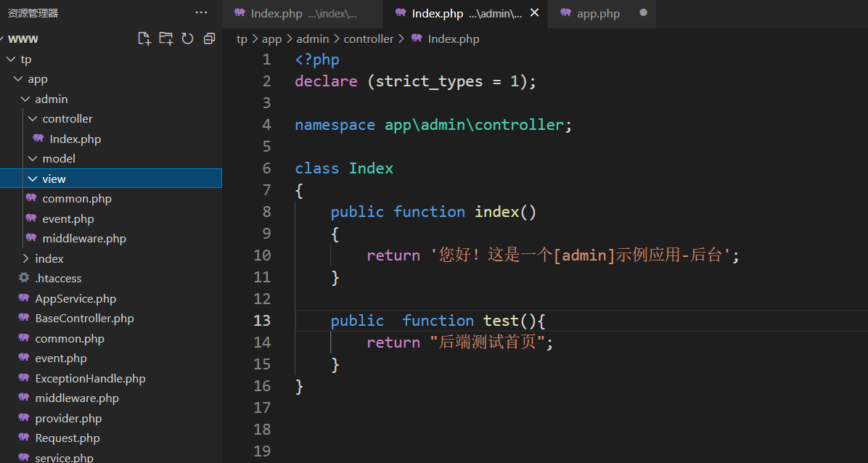Switch to the app.php tab
The height and width of the screenshot is (463, 868).
pos(602,13)
